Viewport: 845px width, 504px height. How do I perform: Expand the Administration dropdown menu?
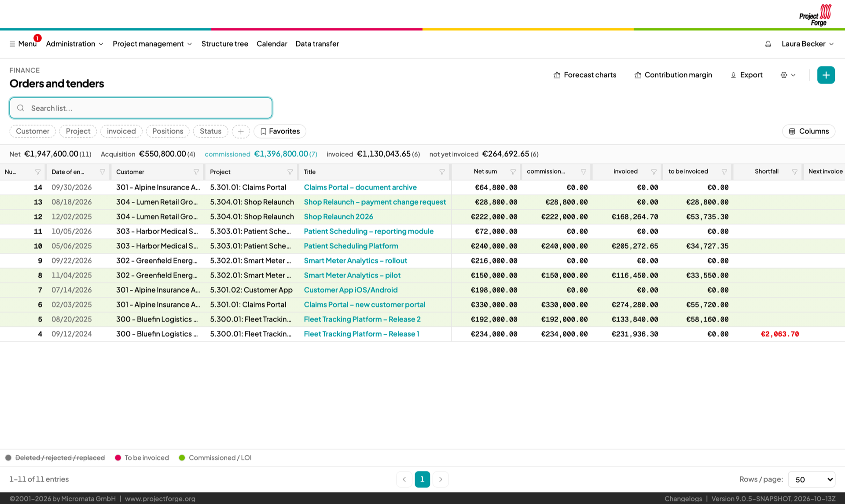(74, 44)
